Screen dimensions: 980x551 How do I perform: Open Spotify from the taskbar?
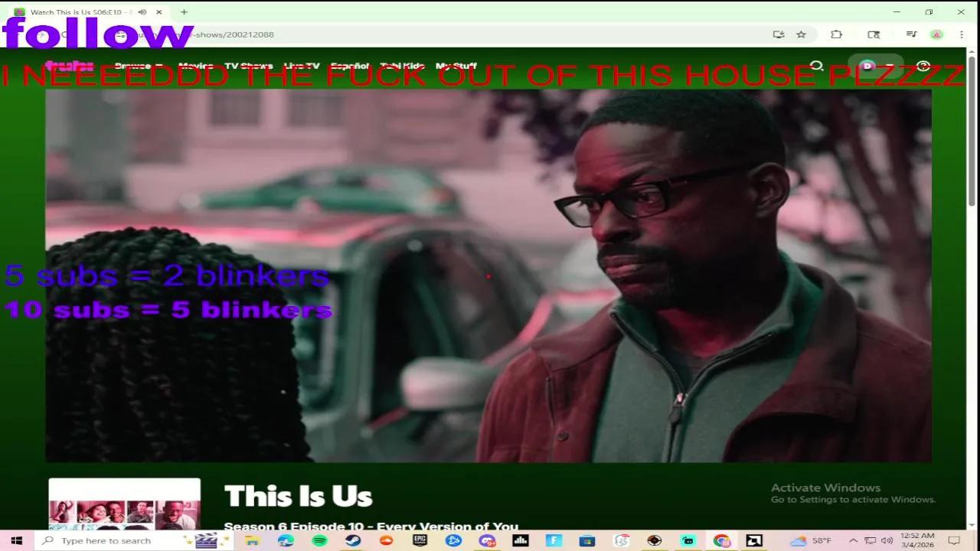click(319, 540)
